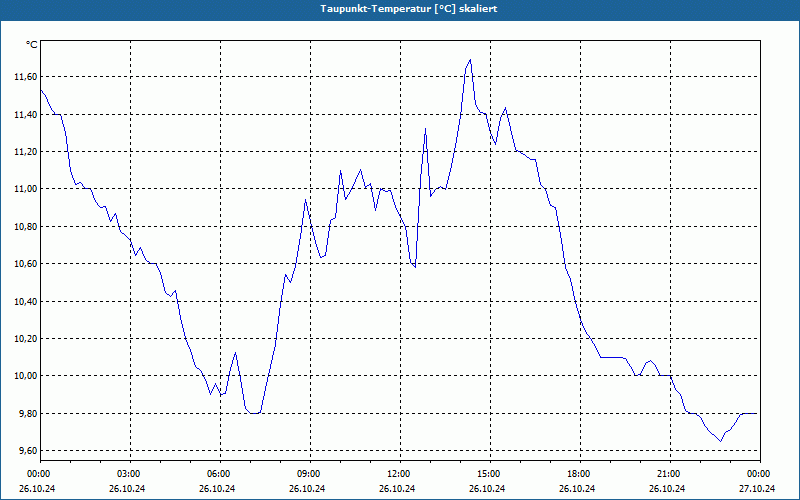Click the '06:00' time label
800x500 pixels.
pos(220,474)
